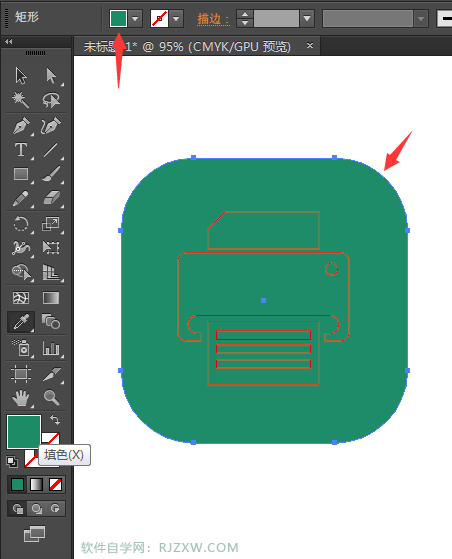
Task: Swap fill and stroke arrows
Action: tap(55, 420)
